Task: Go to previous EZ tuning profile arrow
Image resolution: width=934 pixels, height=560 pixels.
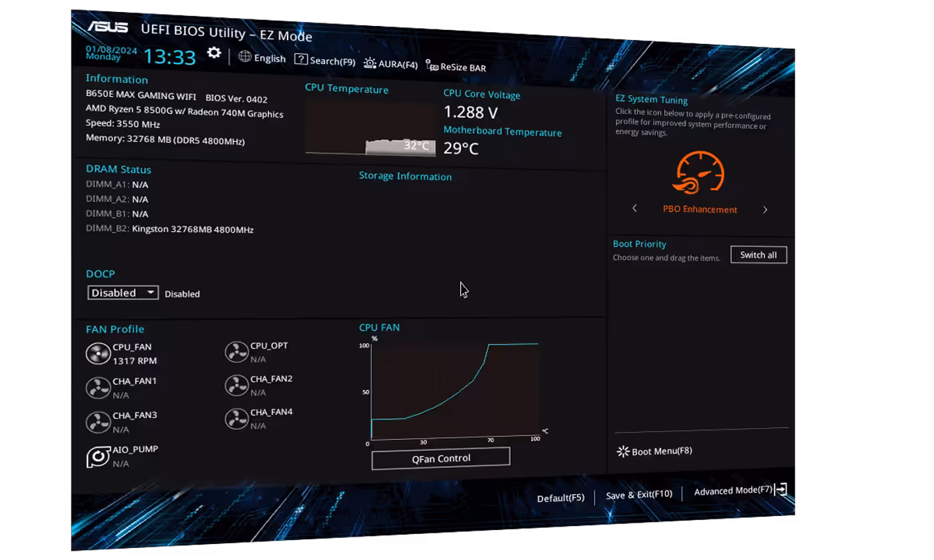Action: click(634, 209)
